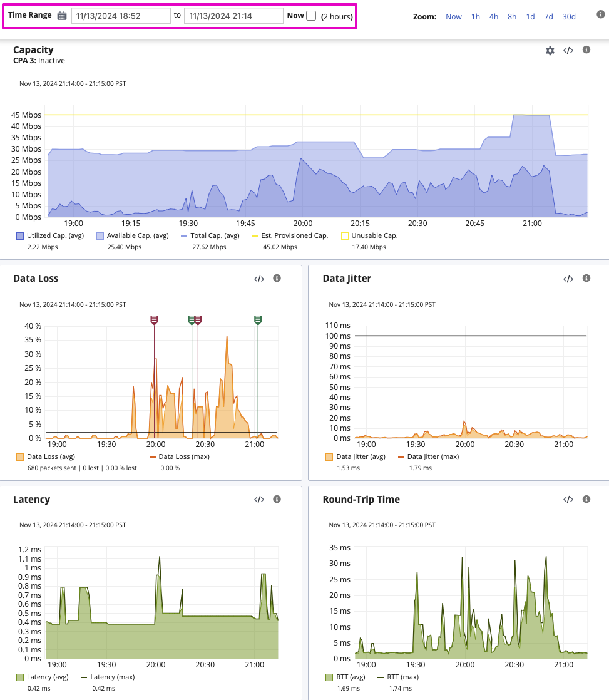The height and width of the screenshot is (700, 609).
Task: Enable the Now checkbox
Action: click(311, 16)
